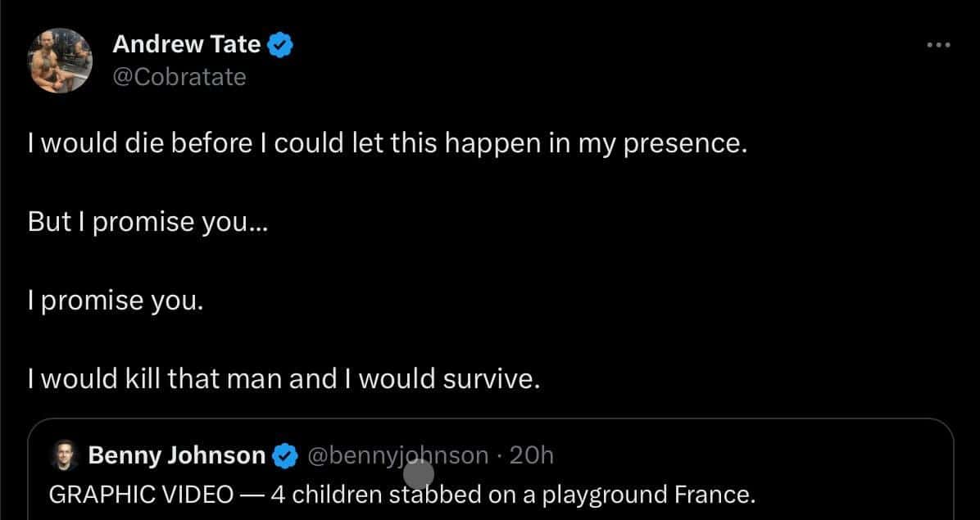Open the three-dot more options menu
This screenshot has width=980, height=520.
(938, 45)
